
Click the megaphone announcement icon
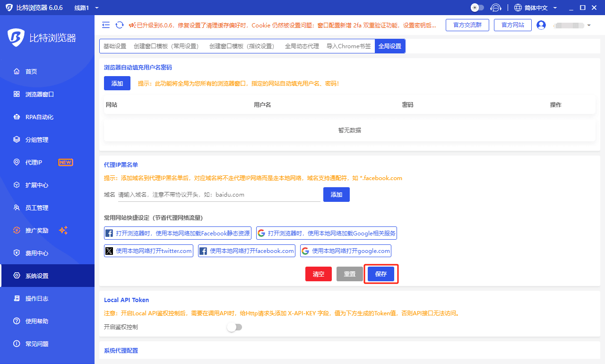pyautogui.click(x=132, y=25)
